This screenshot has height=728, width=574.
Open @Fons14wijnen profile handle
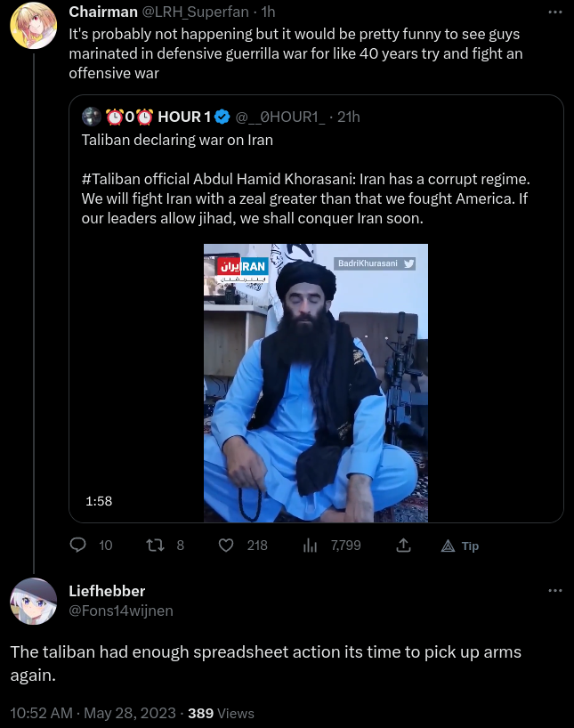pyautogui.click(x=121, y=611)
